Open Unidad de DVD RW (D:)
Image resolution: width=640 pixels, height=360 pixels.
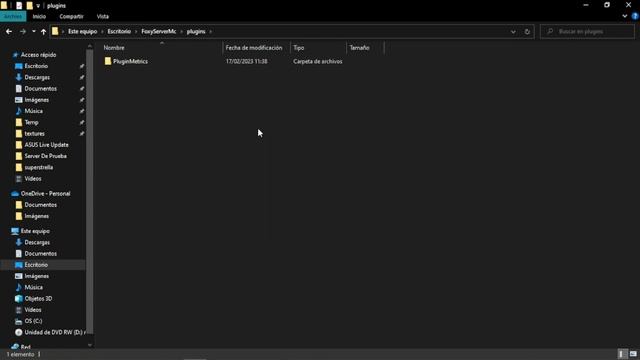coord(55,332)
